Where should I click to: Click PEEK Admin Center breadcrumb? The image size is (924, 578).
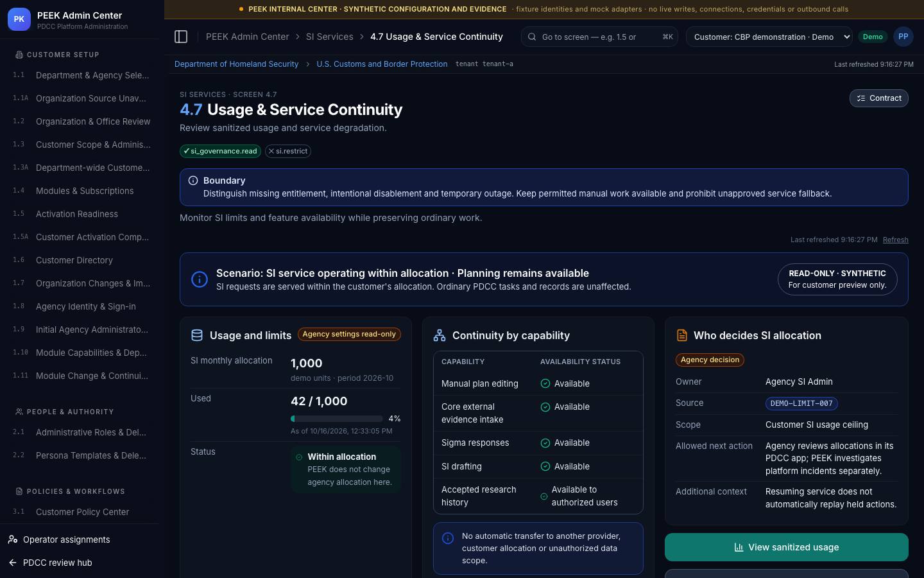tap(247, 37)
